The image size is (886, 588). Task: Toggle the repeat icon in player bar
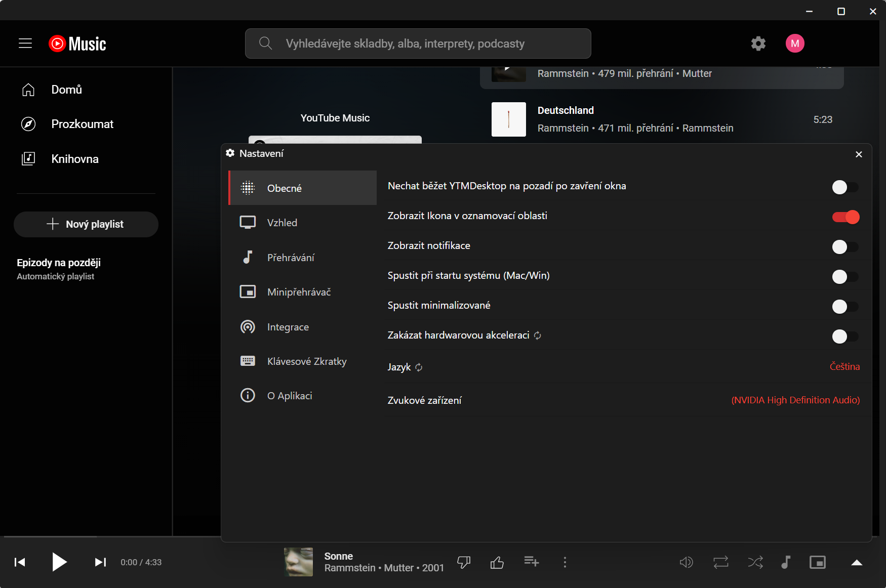click(720, 562)
